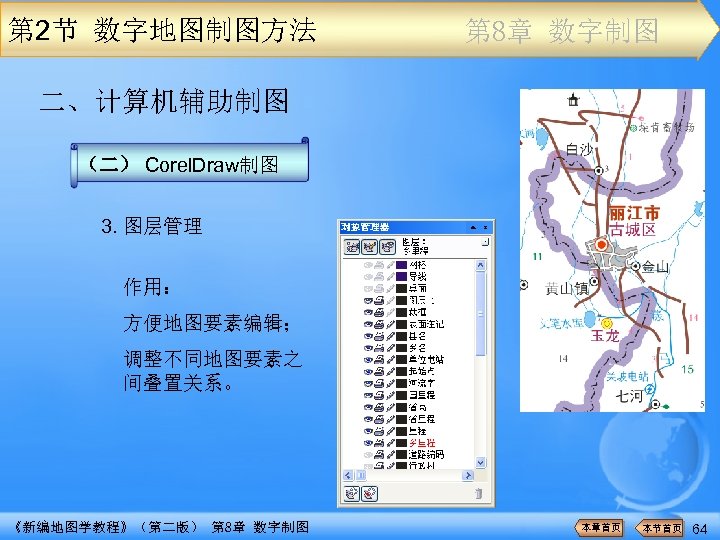Toggle visibility eye of the 导线 layer

coord(368,276)
